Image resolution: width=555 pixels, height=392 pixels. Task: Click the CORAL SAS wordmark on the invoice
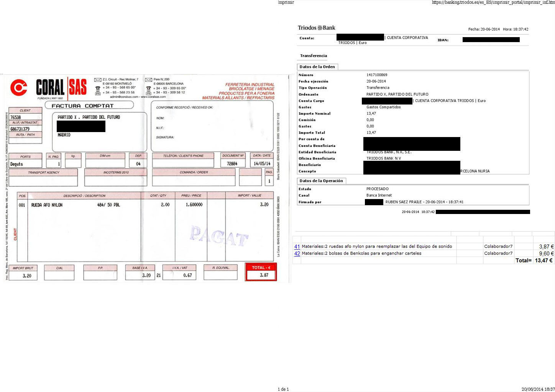point(61,87)
